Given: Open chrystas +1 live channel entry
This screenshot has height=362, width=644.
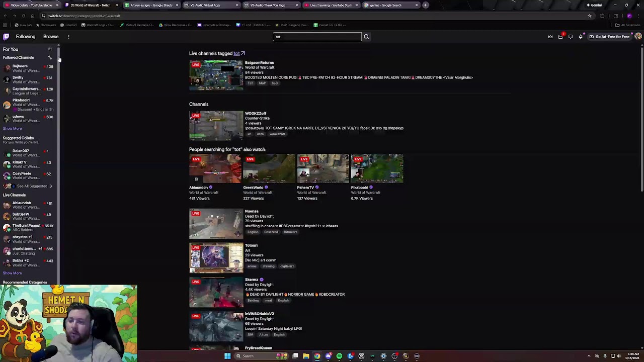Looking at the screenshot, I should [29, 239].
